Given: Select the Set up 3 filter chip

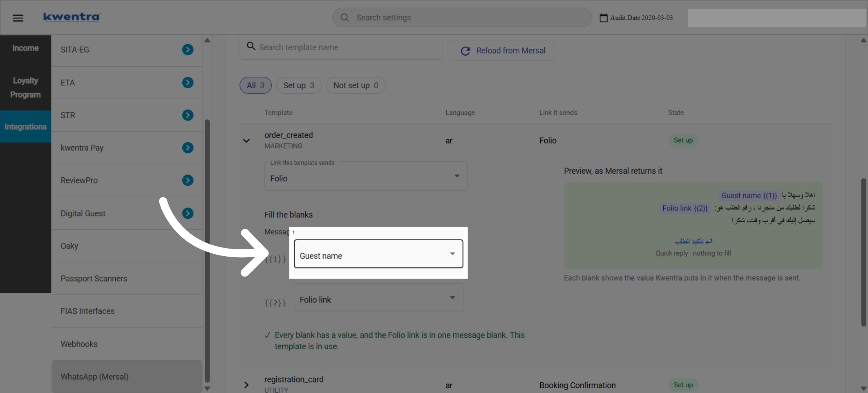Looking at the screenshot, I should click(299, 85).
